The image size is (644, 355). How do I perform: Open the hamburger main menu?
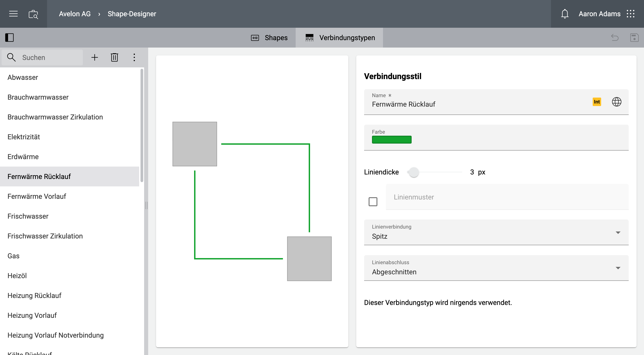click(13, 14)
